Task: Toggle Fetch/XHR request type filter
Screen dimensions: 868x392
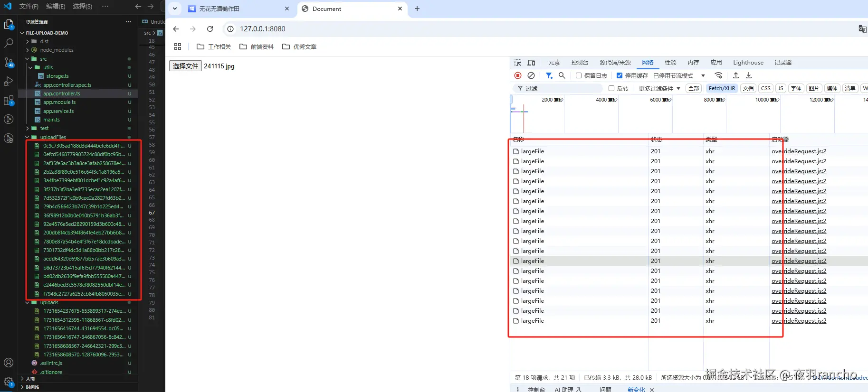Action: coord(722,88)
